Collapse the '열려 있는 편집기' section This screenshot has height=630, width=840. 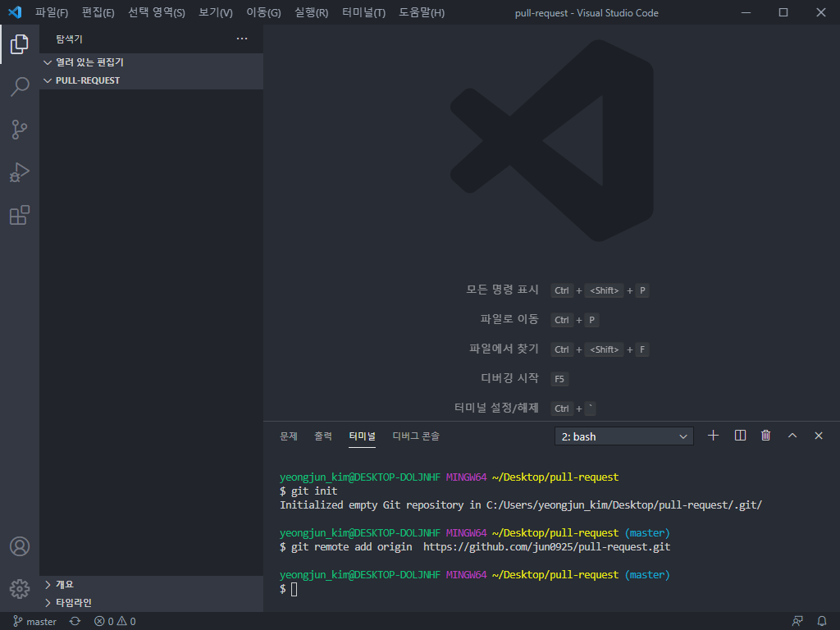151,62
